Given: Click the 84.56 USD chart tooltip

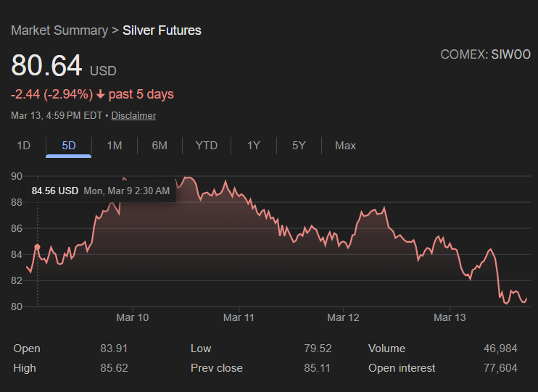Looking at the screenshot, I should 100,191.
